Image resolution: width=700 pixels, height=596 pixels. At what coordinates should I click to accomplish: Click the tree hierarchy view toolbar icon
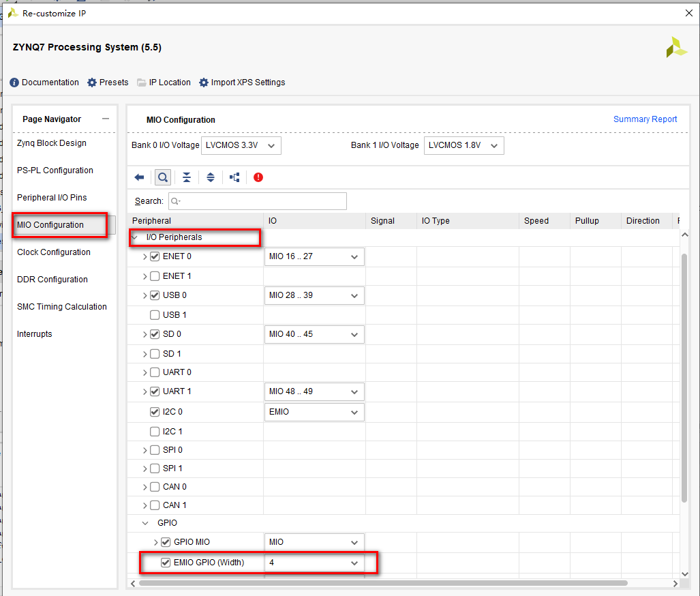(234, 177)
